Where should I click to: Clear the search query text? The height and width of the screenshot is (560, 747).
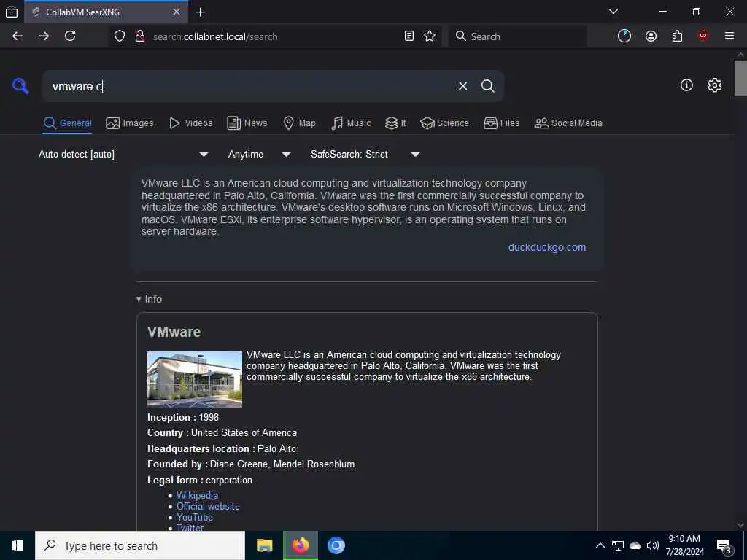462,86
